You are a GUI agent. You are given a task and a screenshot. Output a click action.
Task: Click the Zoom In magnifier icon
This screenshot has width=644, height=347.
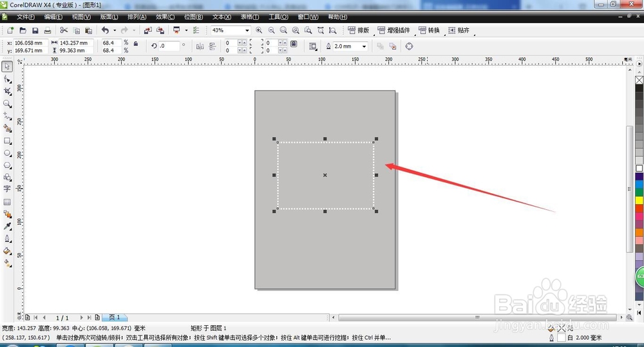(x=259, y=30)
